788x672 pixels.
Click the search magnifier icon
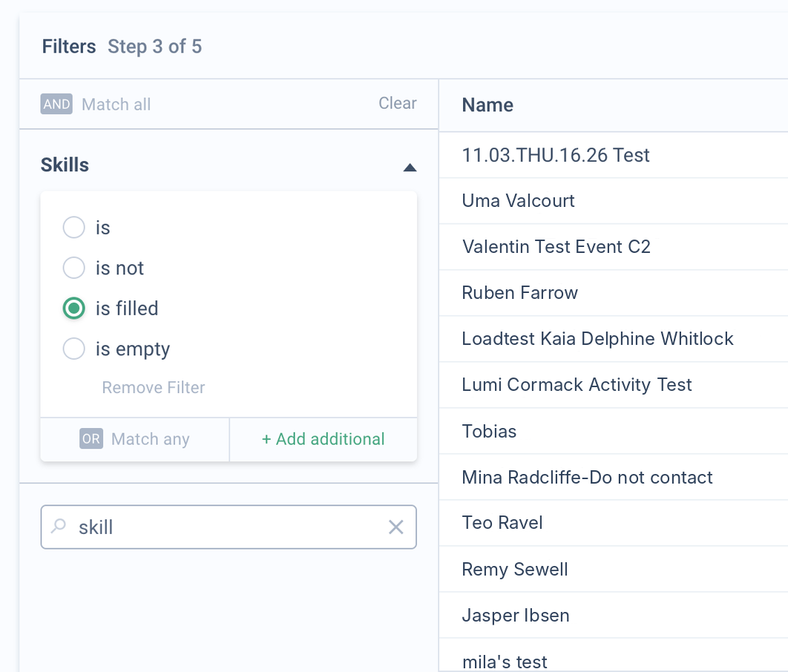(59, 526)
